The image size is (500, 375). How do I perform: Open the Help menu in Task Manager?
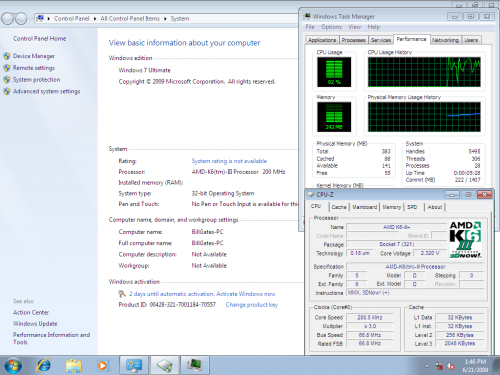(374, 27)
